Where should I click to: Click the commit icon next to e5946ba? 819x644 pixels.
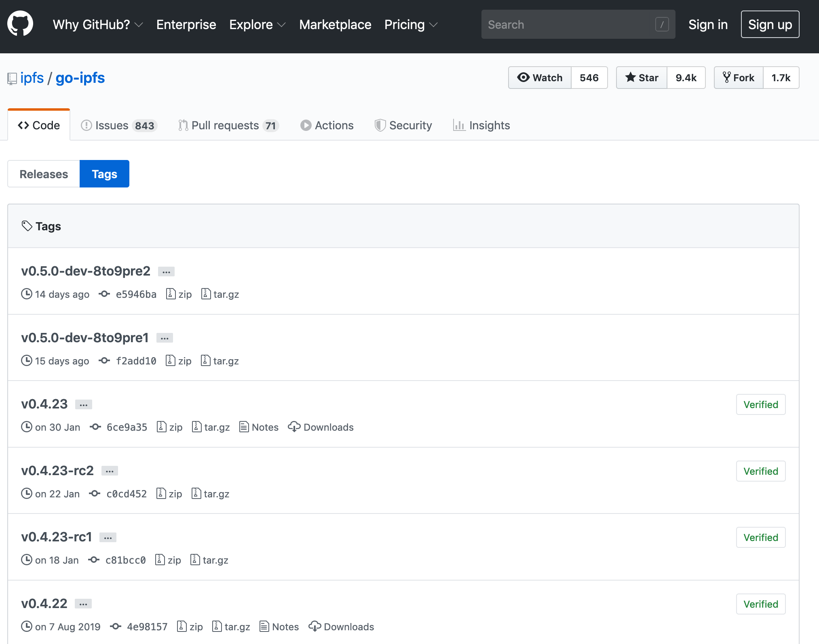(x=104, y=294)
